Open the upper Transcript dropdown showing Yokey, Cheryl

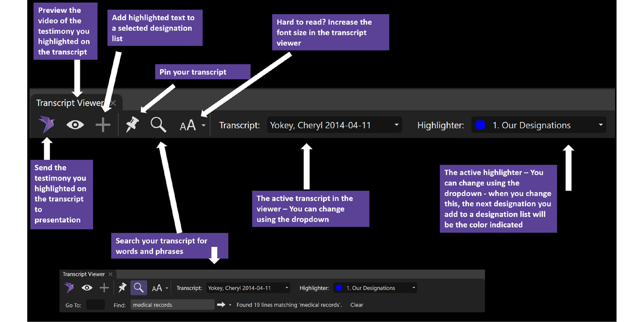(334, 125)
